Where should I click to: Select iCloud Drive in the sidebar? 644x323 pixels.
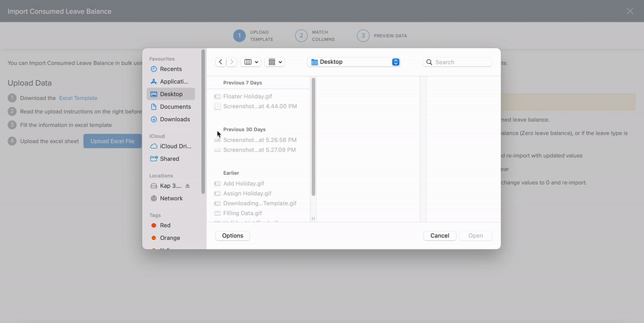click(x=175, y=146)
